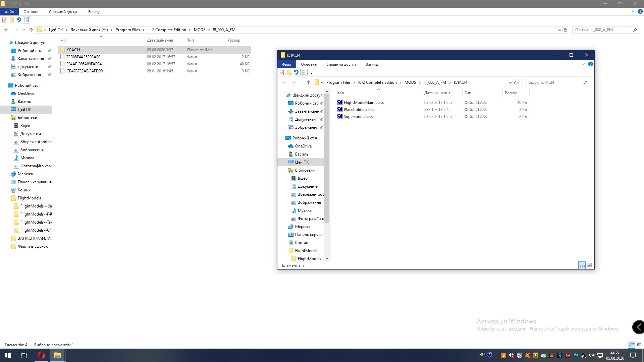The image size is (644, 362).
Task: Open address history dropdown in main window
Action: point(559,30)
